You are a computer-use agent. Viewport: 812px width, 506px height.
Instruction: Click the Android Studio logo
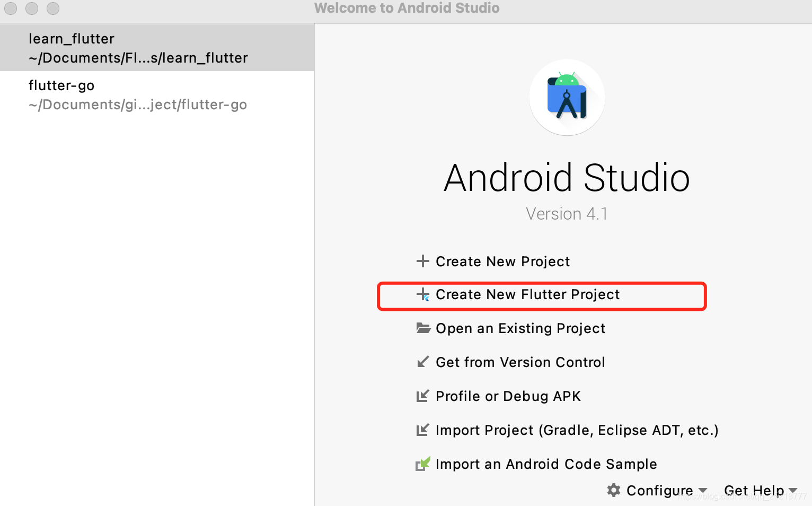point(567,98)
